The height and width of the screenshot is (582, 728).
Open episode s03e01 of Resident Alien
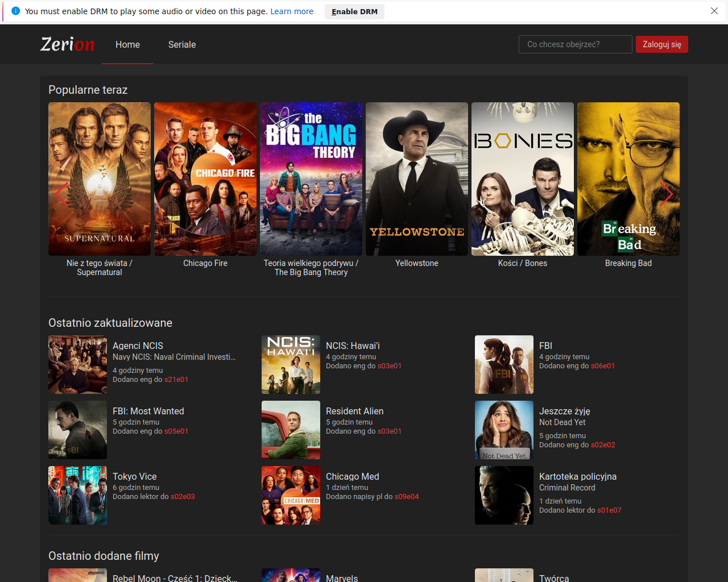pos(390,431)
